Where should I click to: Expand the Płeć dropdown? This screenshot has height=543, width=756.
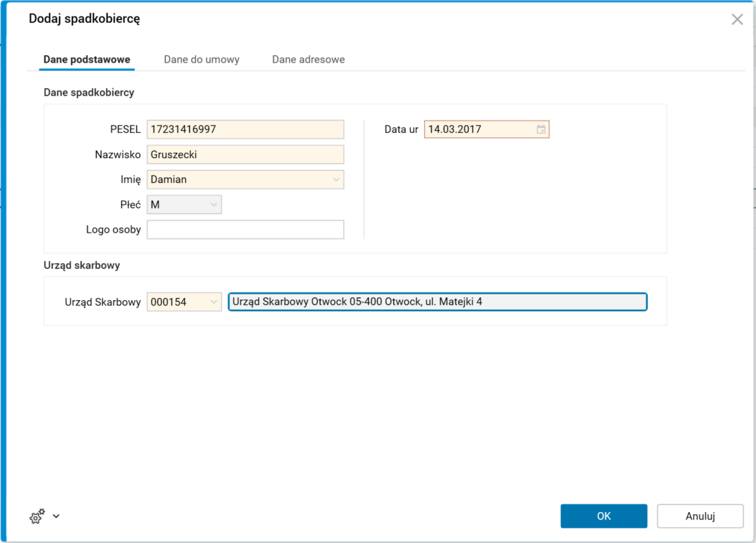point(213,204)
